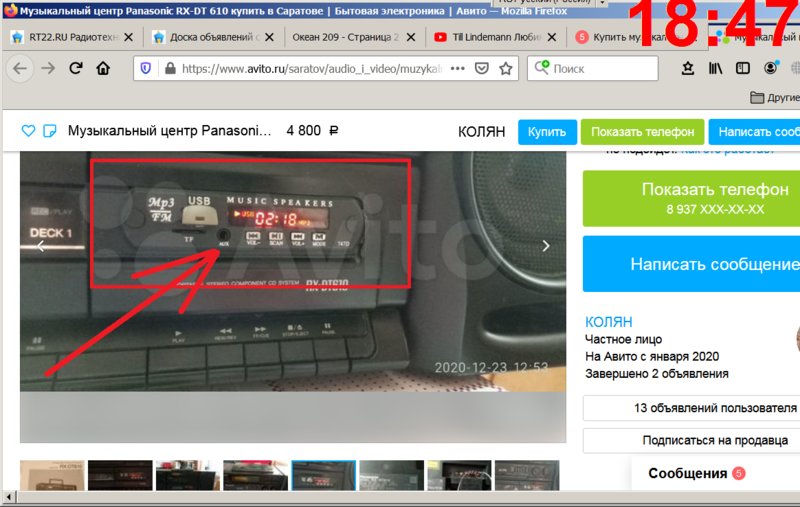
Task: Click the browser forward arrow
Action: (x=48, y=68)
